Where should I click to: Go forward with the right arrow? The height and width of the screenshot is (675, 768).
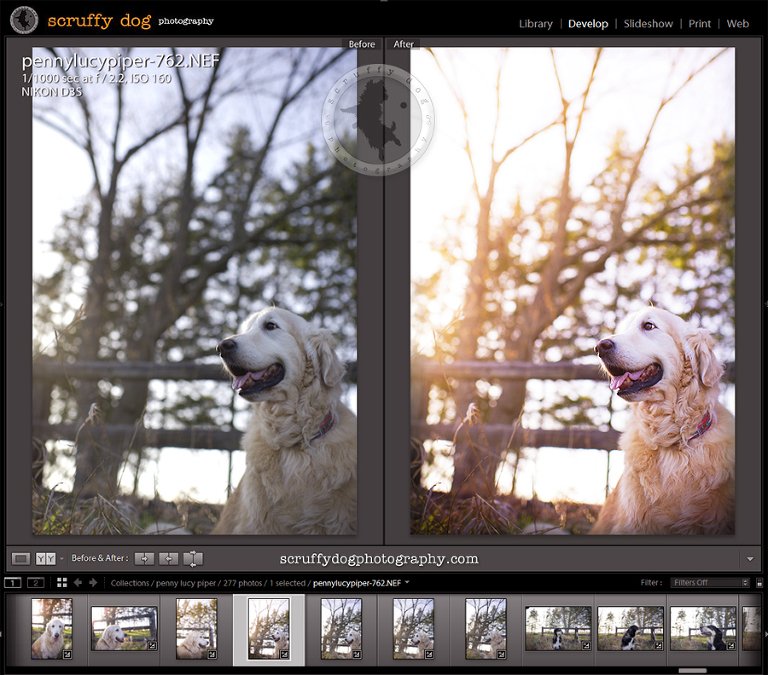[x=93, y=582]
